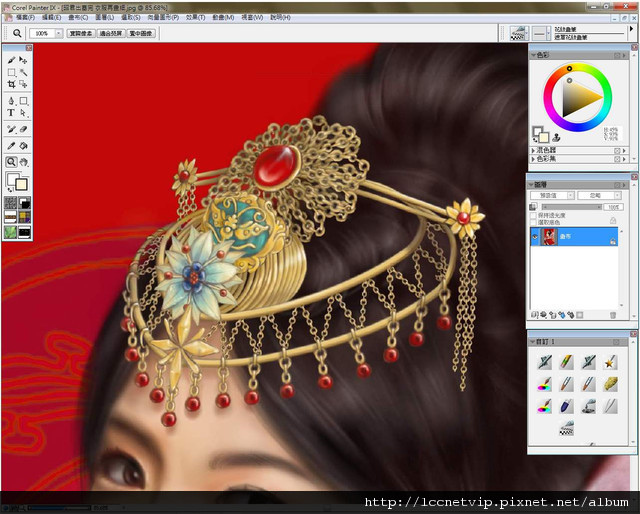The height and width of the screenshot is (514, 640).
Task: Open the 100% zoom level dropdown
Action: pyautogui.click(x=59, y=33)
